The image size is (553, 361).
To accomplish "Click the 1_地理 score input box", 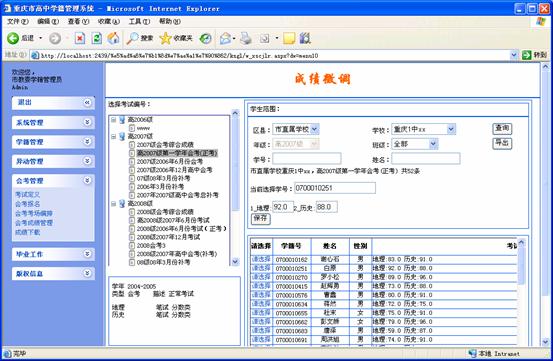I will pyautogui.click(x=283, y=207).
